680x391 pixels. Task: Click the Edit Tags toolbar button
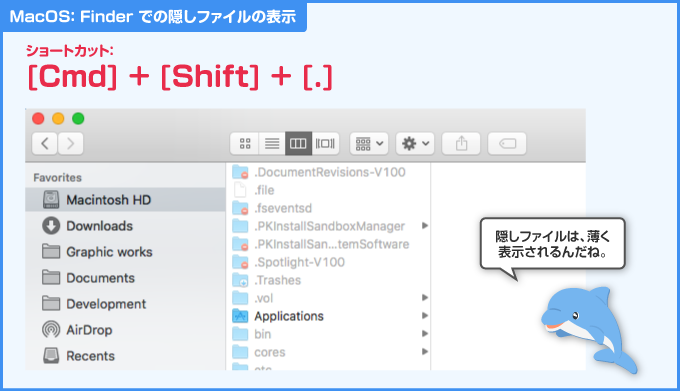point(507,143)
